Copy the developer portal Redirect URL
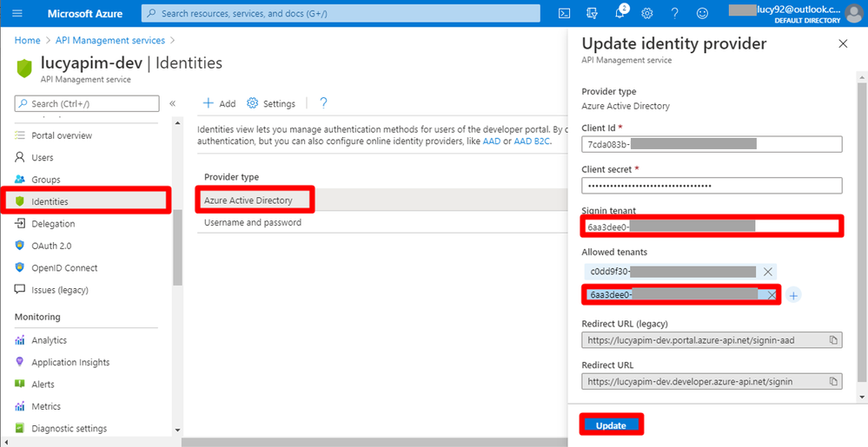Screen dimensions: 868x447 [x=833, y=381]
